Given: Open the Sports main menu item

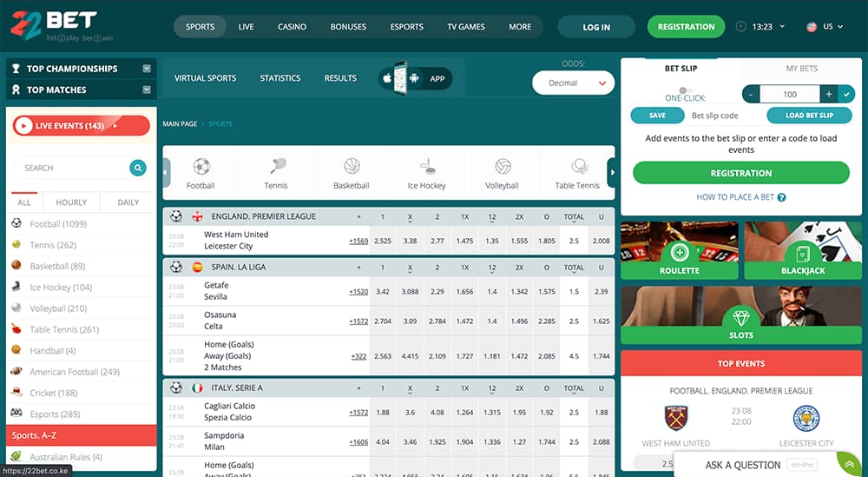Looking at the screenshot, I should (x=200, y=27).
